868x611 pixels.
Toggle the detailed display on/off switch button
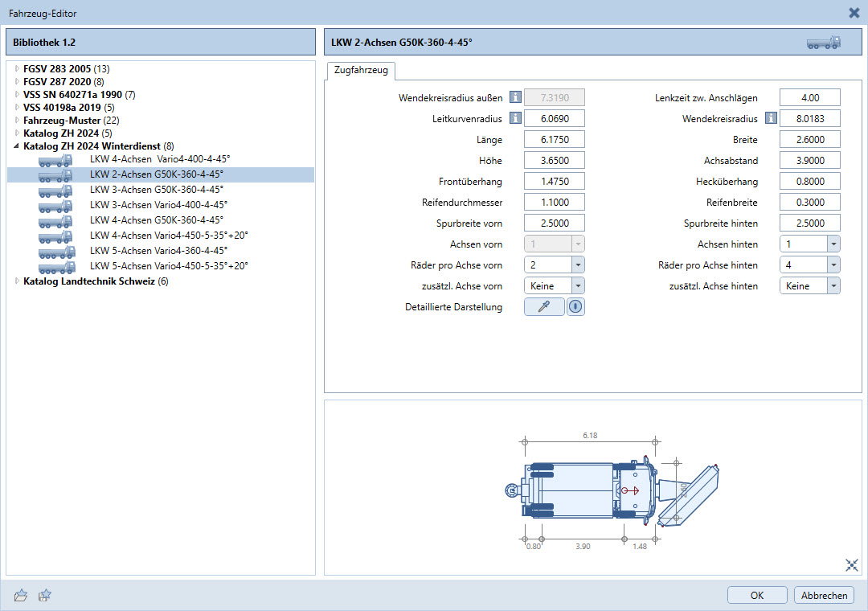[575, 307]
